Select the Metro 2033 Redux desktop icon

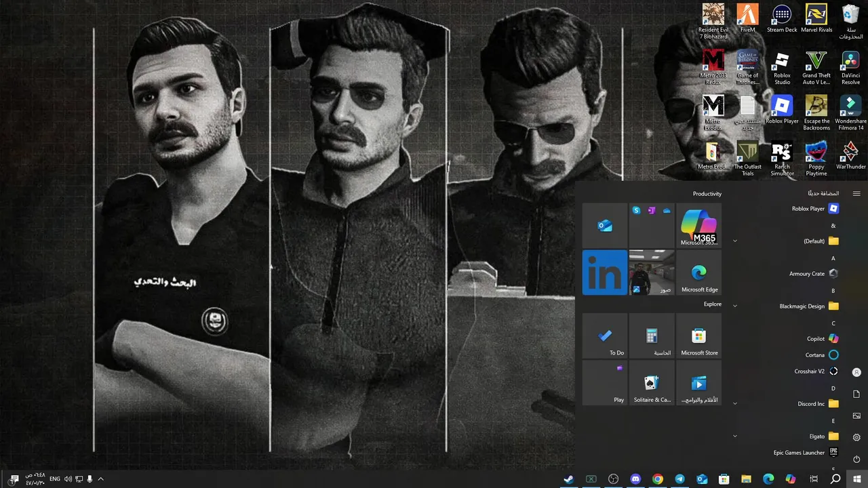tap(713, 67)
